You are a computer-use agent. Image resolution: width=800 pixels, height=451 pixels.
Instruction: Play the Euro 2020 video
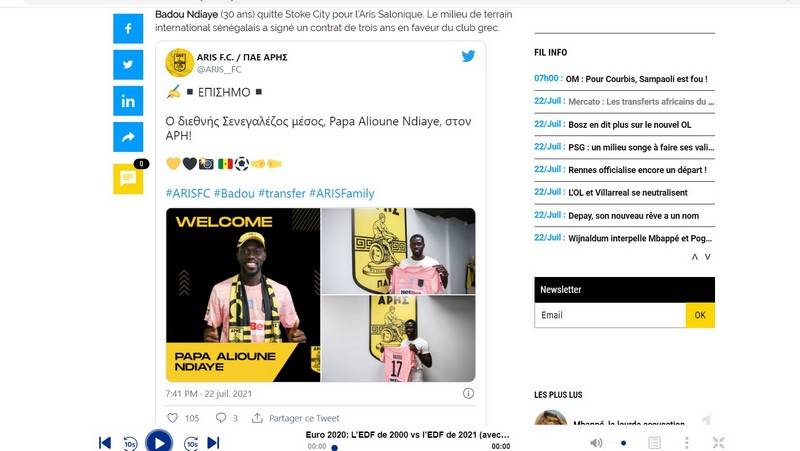159,442
